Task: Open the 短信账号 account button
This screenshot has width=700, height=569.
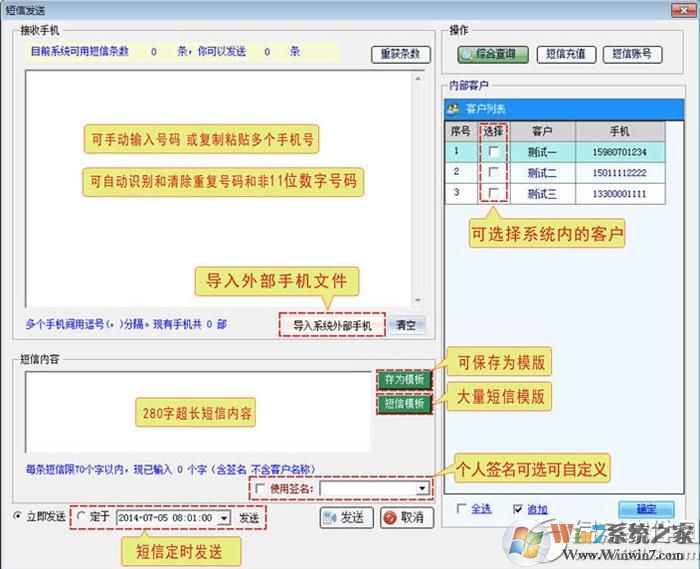Action: [632, 54]
